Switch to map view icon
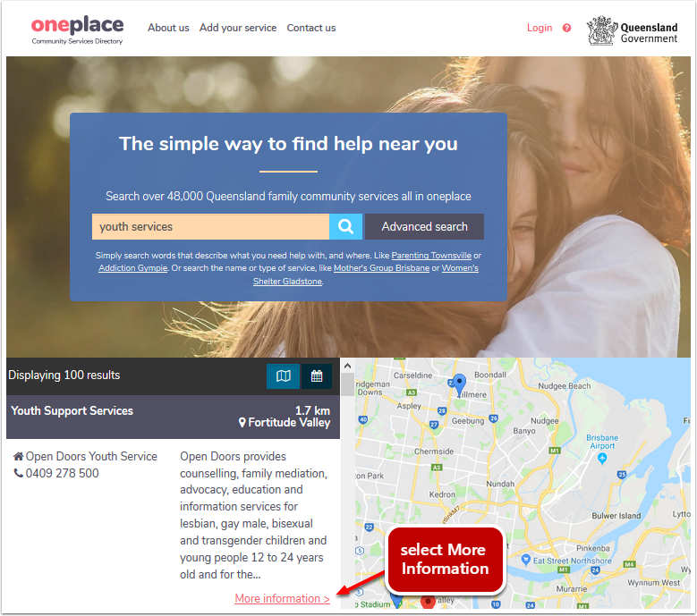This screenshot has height=616, width=697. (x=283, y=376)
